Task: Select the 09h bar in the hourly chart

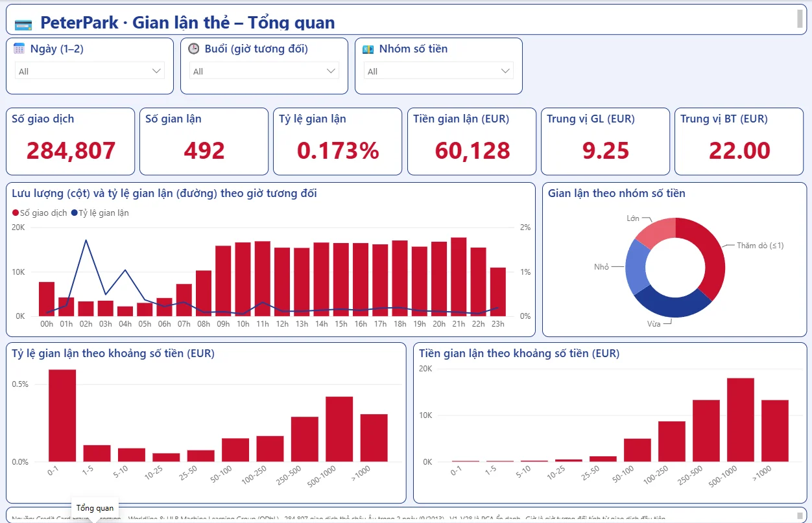Action: coord(223,281)
